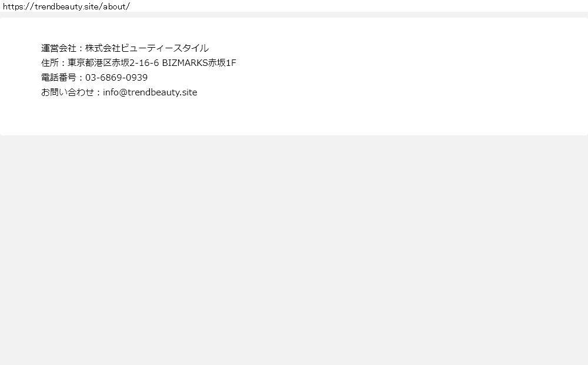The height and width of the screenshot is (365, 588).
Task: Click the 運営会社 label
Action: pyautogui.click(x=58, y=48)
